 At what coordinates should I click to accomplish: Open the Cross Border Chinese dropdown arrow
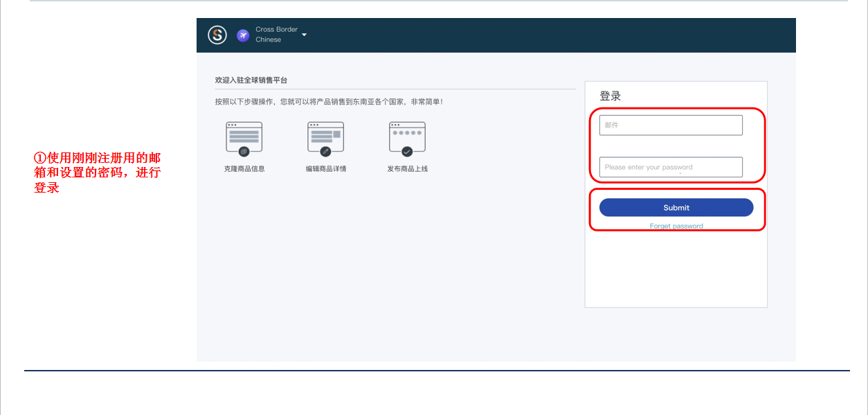(304, 35)
